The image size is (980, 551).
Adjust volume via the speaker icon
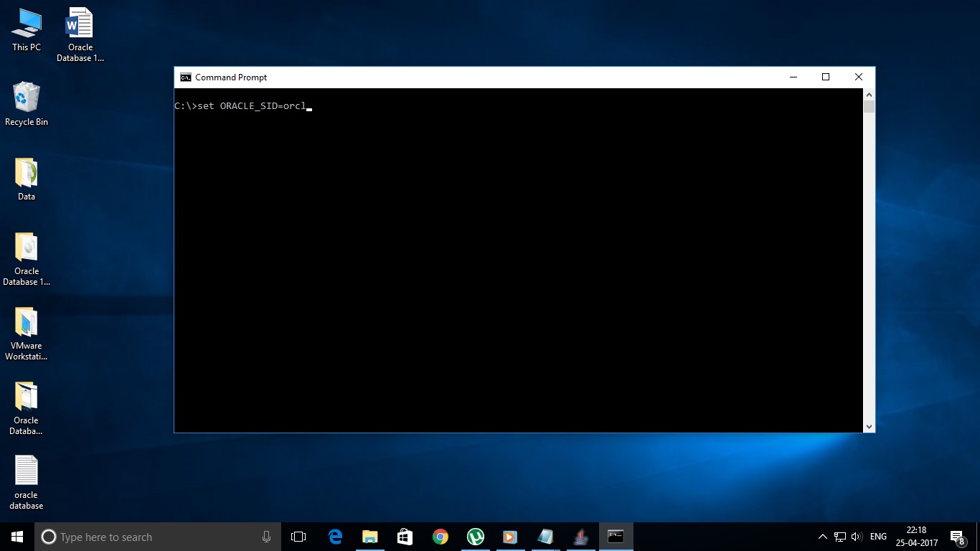[x=856, y=537]
